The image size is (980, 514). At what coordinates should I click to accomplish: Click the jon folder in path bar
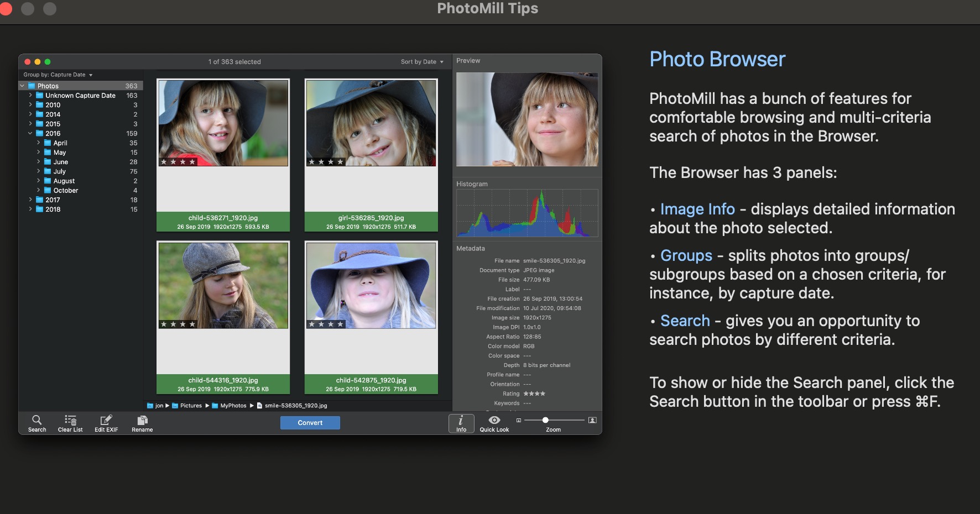155,406
